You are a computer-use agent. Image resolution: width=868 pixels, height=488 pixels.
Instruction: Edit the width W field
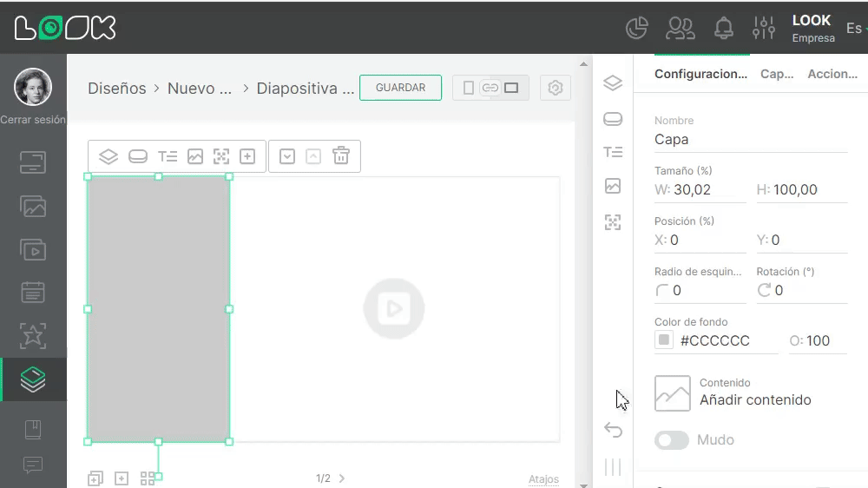tap(700, 190)
